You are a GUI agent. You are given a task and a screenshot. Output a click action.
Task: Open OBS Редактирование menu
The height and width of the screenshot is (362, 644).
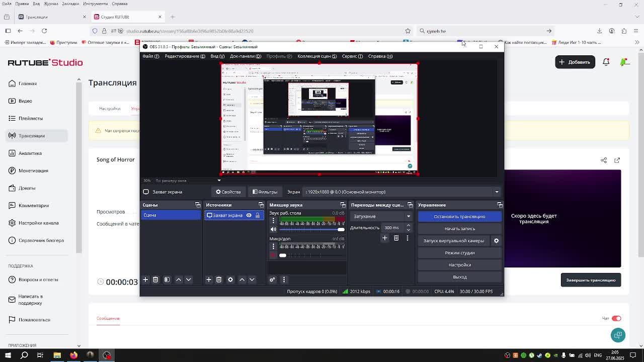185,56
